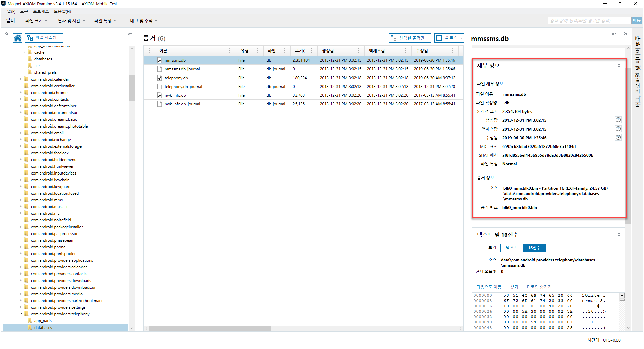Open the 도움말(H) menu
This screenshot has width=644, height=349.
pyautogui.click(x=62, y=11)
